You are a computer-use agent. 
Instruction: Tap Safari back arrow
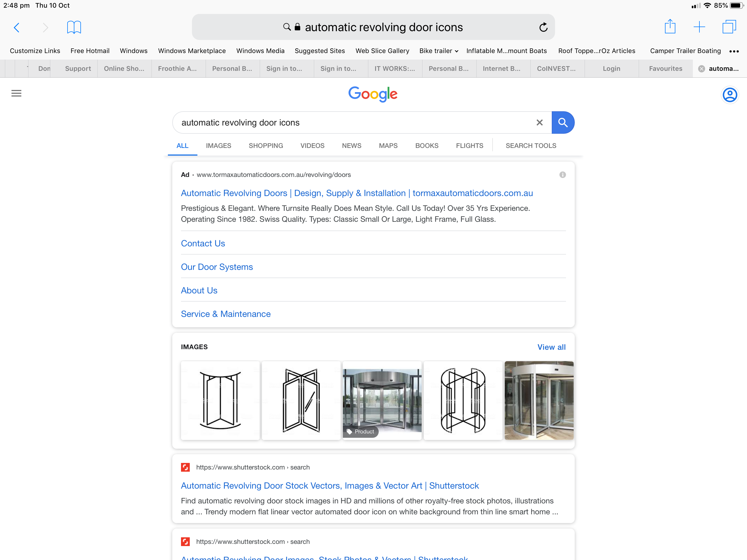pyautogui.click(x=17, y=27)
